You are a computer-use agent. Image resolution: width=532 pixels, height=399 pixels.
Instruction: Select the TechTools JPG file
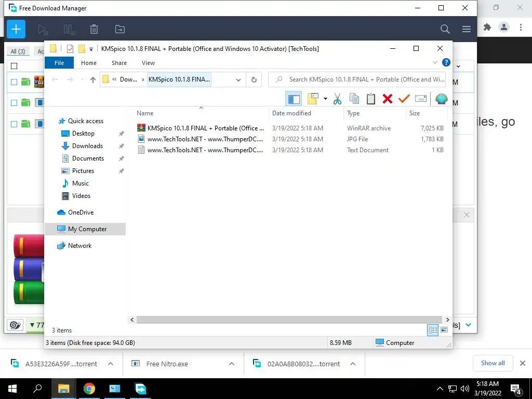click(290, 139)
